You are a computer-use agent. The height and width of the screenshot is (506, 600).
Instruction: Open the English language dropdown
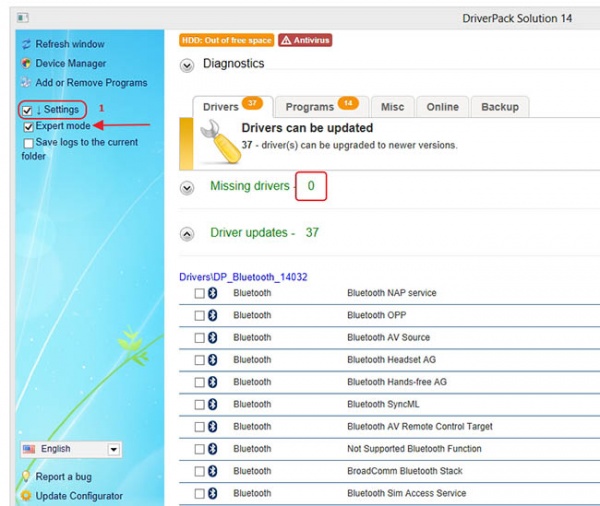tap(114, 449)
